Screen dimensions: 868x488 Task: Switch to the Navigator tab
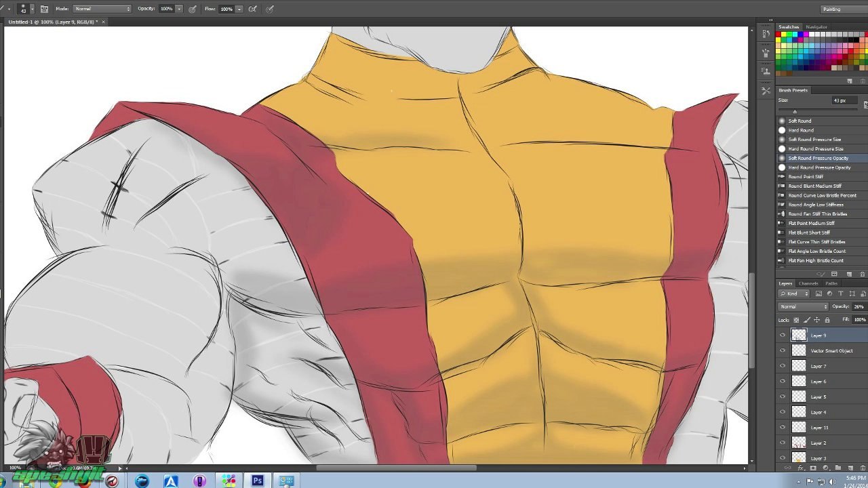click(x=816, y=27)
